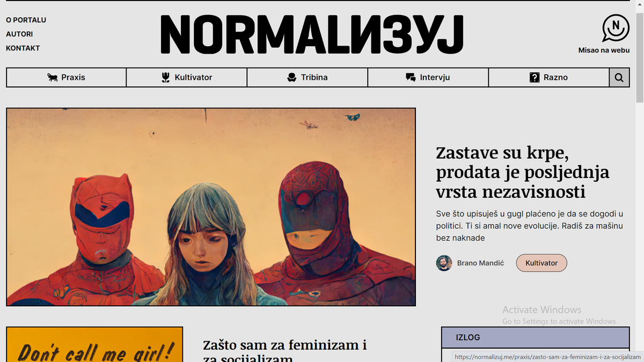Click the smiley N logo icon

tap(615, 28)
